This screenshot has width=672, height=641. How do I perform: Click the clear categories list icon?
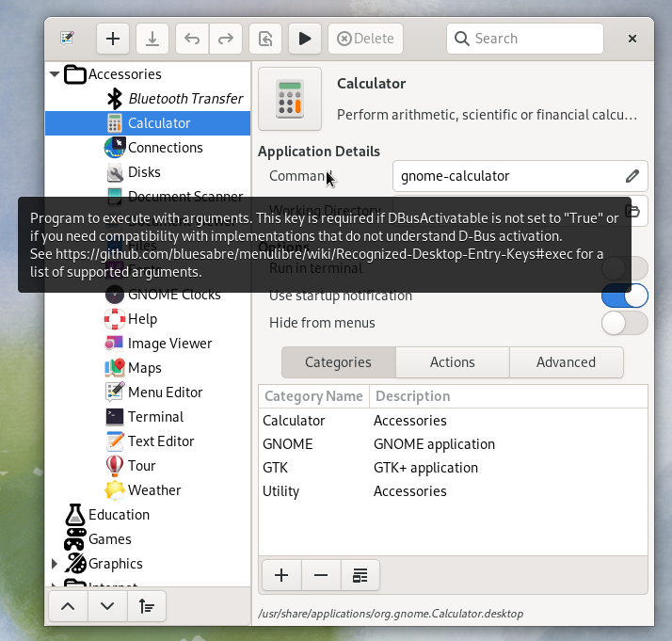[x=360, y=575]
